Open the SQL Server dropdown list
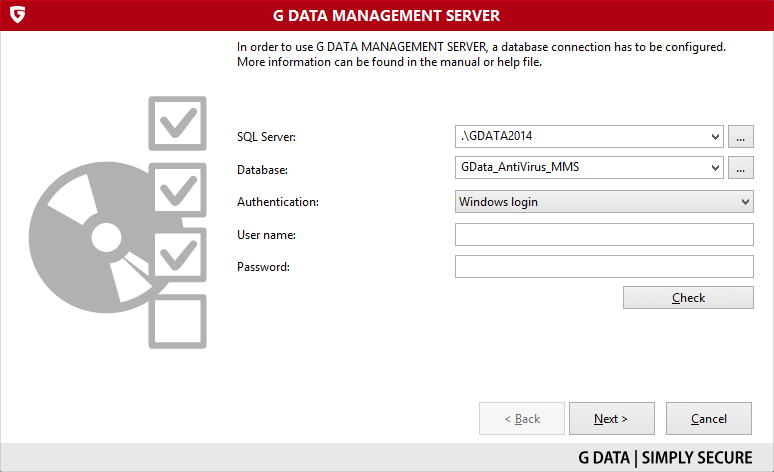Viewport: 774px width, 472px height. coord(715,136)
